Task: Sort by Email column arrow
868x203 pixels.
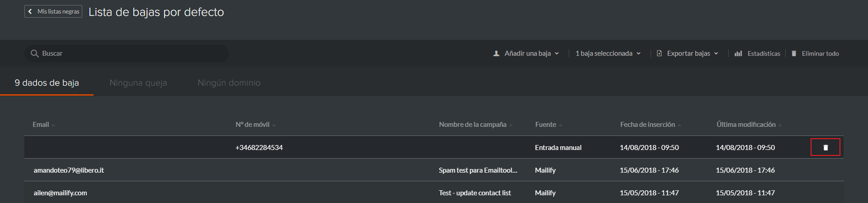Action: (x=53, y=125)
